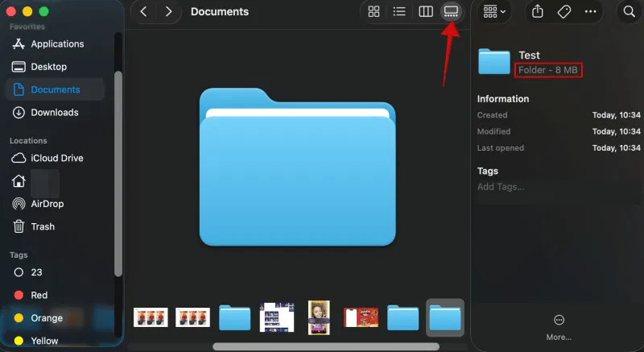This screenshot has height=352, width=644.
Task: Click the Test folder name text
Action: click(x=529, y=55)
